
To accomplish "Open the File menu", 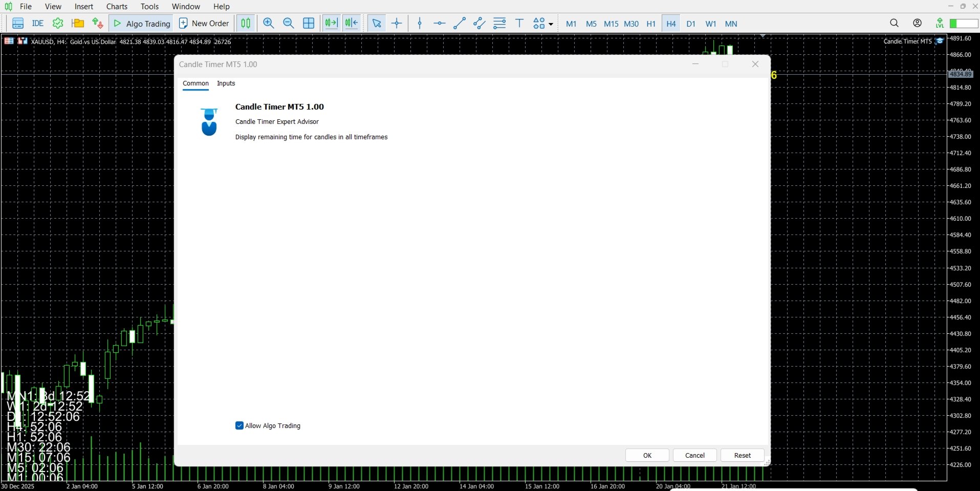I will point(26,7).
